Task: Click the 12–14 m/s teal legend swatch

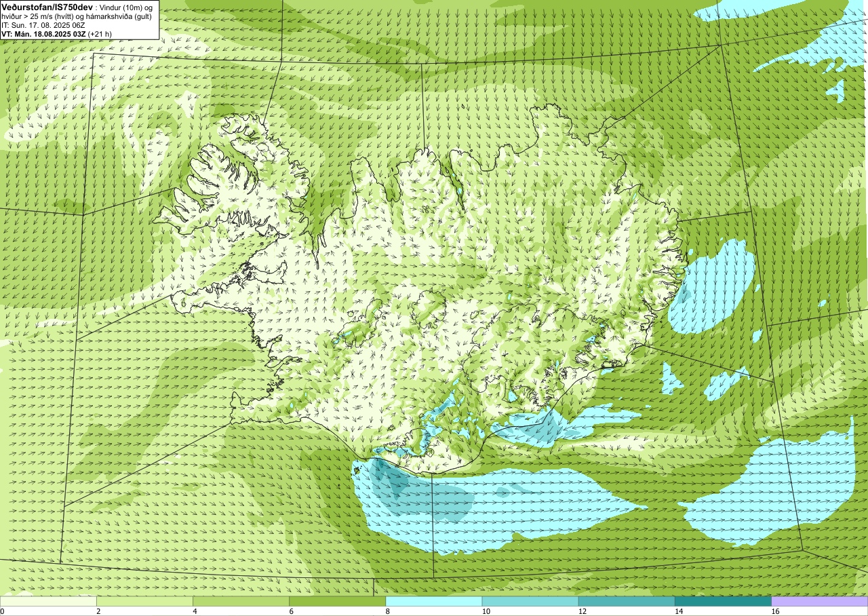Action: point(627,601)
